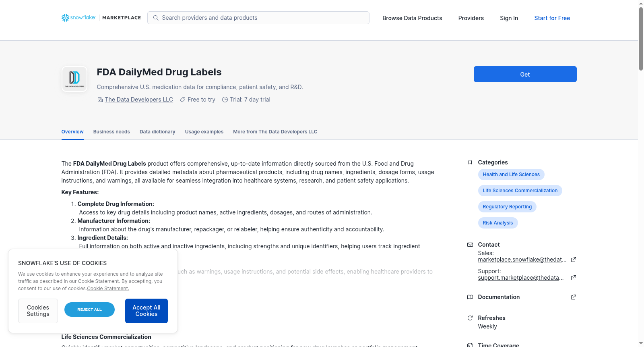
Task: Click the "Categories" heading text
Action: 493,162
